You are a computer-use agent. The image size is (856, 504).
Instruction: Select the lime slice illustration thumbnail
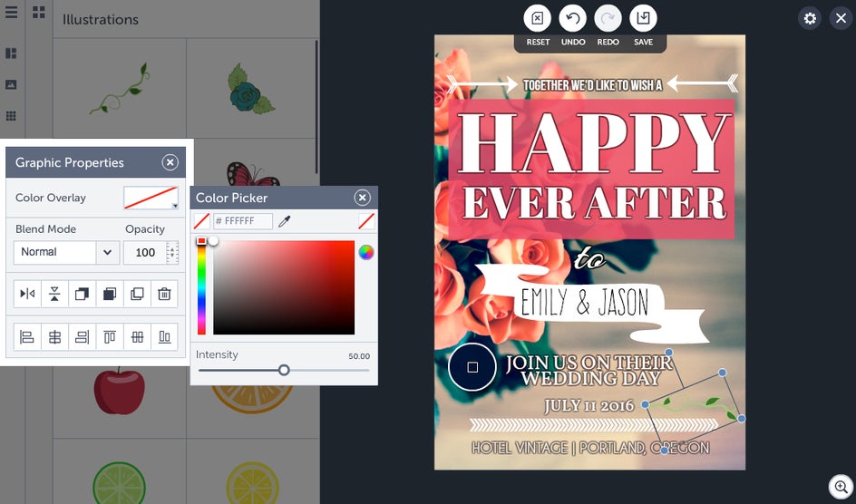[120, 483]
